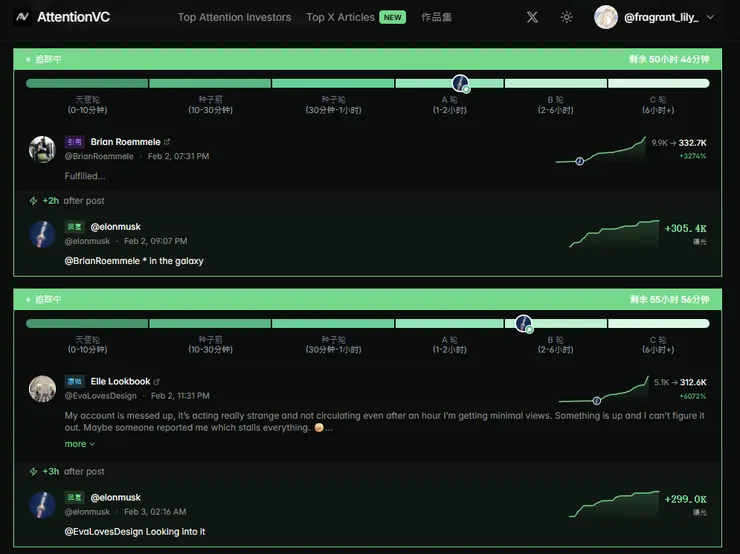Viewport: 740px width, 554px height.
Task: Open external link icon beside Elle Lookbook
Action: (157, 381)
